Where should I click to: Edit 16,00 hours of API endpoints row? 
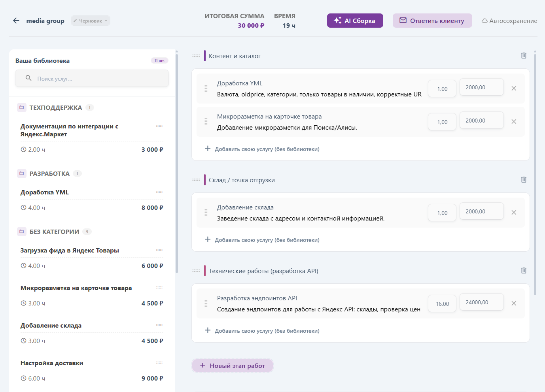[x=442, y=303]
